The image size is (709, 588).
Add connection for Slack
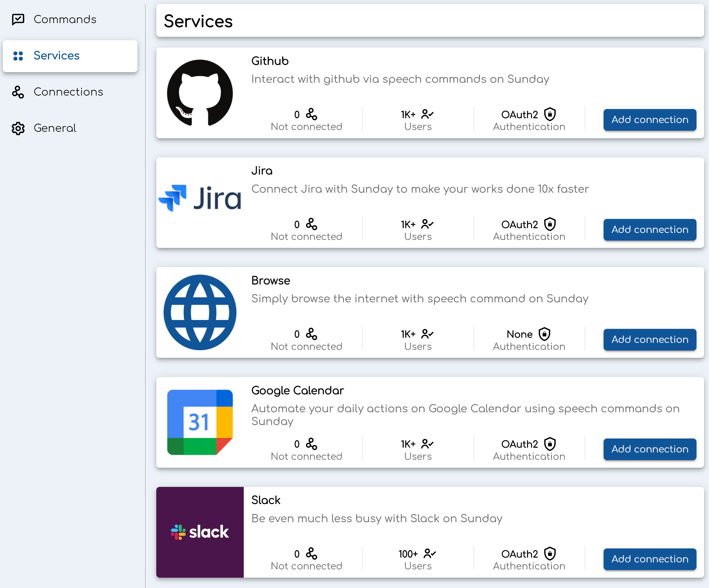650,559
